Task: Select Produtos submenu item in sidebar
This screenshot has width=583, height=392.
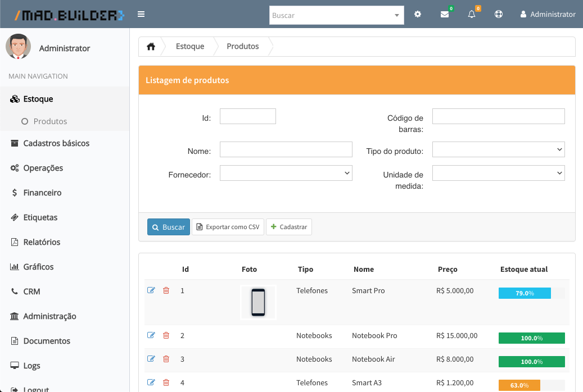Action: pyautogui.click(x=65, y=121)
